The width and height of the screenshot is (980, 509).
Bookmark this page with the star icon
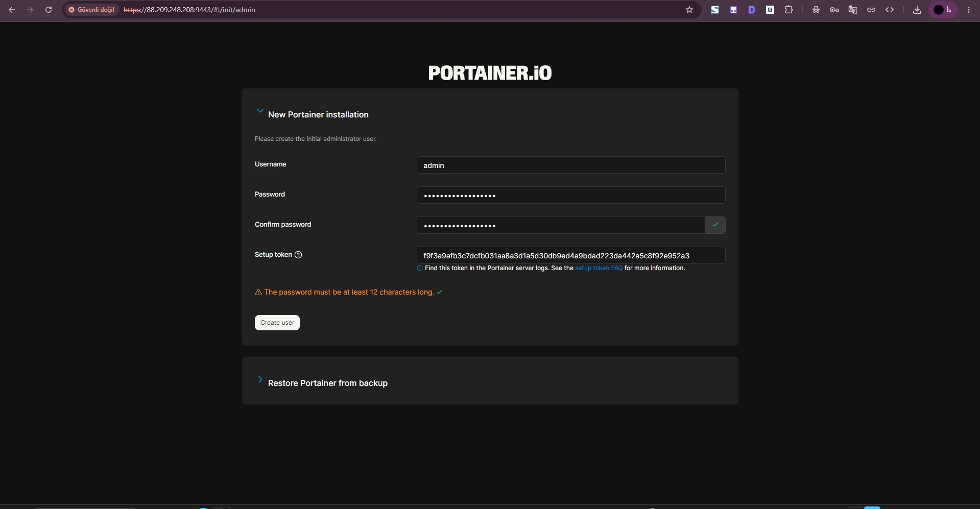(689, 10)
